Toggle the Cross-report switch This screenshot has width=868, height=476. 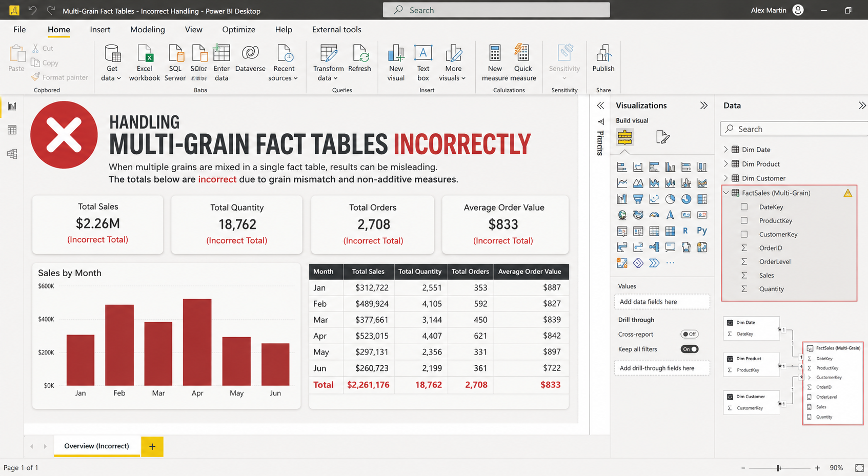pyautogui.click(x=690, y=334)
